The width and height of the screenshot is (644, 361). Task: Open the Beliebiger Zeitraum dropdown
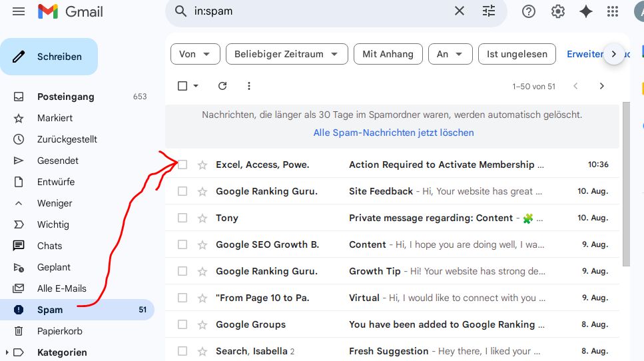pos(286,54)
